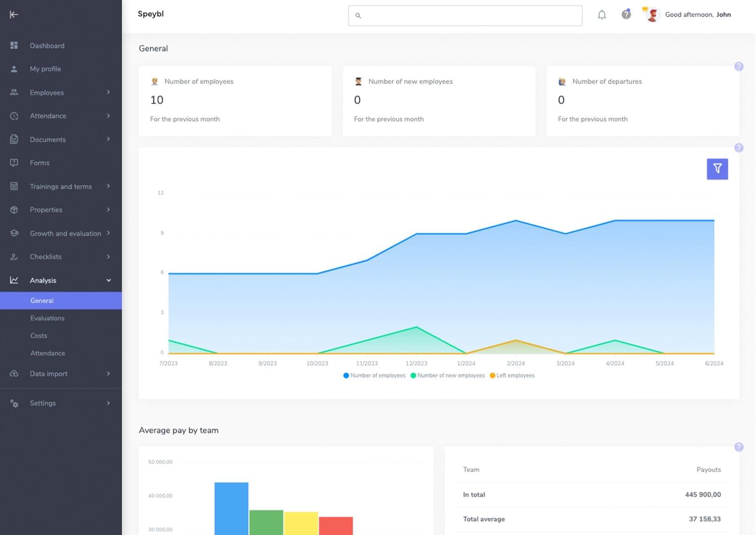Click Good afternoon, John greeting
This screenshot has width=756, height=535.
point(698,15)
